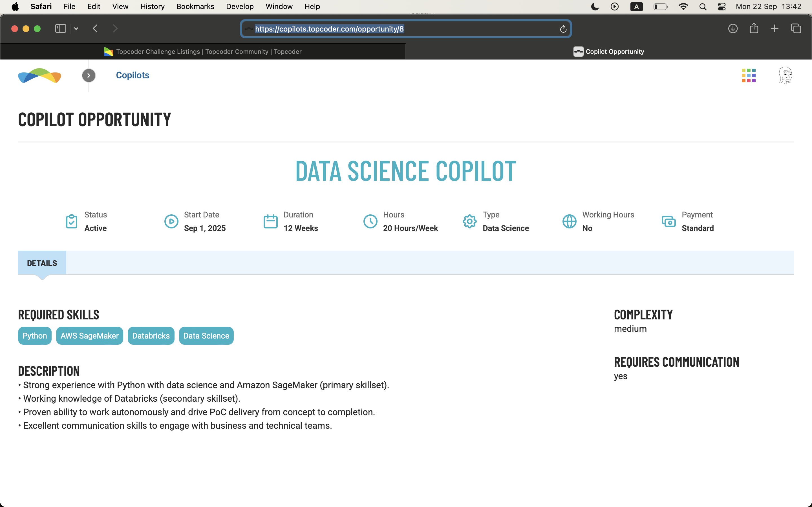Screen dimensions: 812x507
Task: Click the URL address field
Action: pyautogui.click(x=403, y=29)
